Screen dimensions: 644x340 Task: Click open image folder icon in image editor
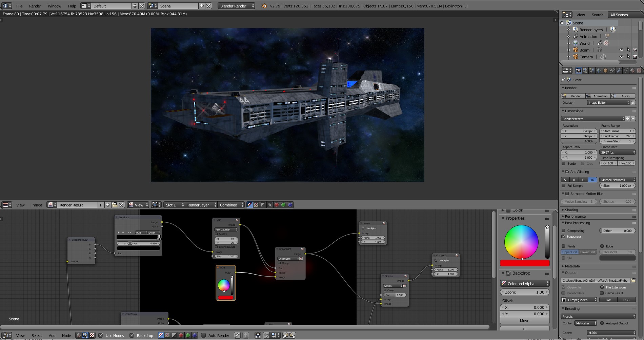(x=115, y=205)
